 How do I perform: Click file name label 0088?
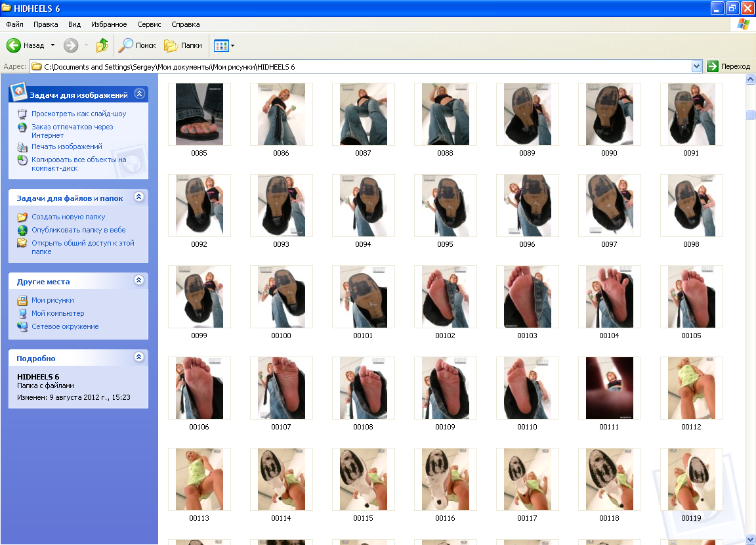[x=445, y=153]
